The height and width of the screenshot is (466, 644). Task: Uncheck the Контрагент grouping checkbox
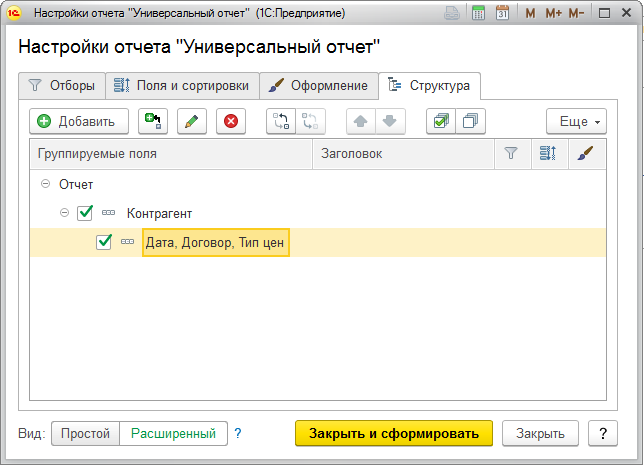[x=85, y=213]
